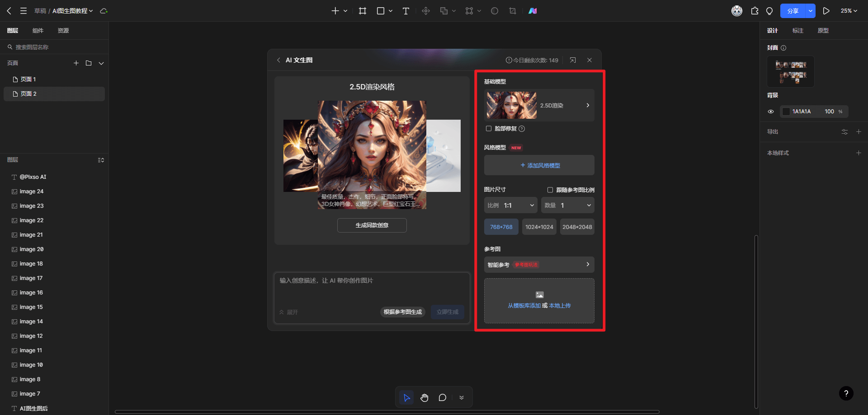Image resolution: width=868 pixels, height=415 pixels.
Task: Open the colorful AI tool icon
Action: pyautogui.click(x=533, y=11)
